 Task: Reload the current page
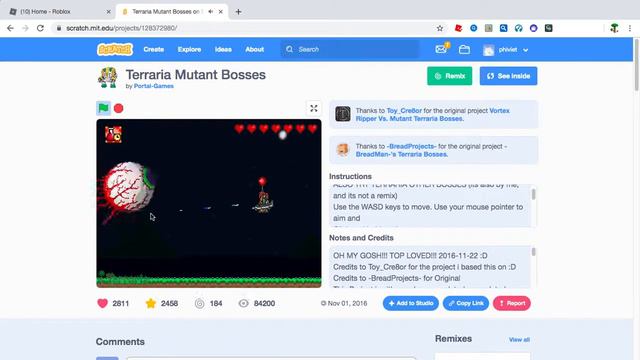[x=40, y=28]
